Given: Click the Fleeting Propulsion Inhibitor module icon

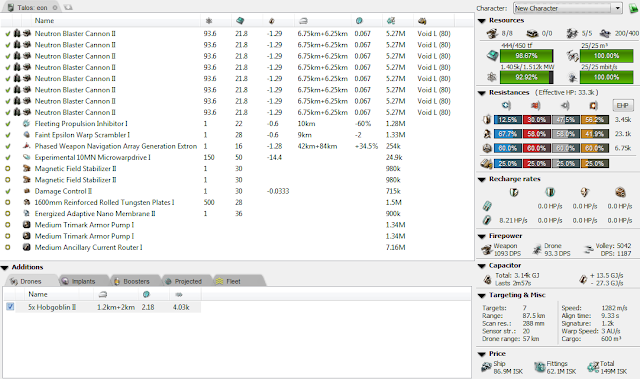Looking at the screenshot, I should coord(27,124).
